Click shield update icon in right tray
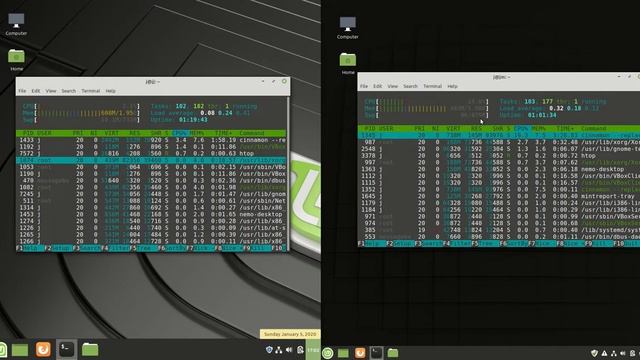640x360 pixels. [594, 353]
